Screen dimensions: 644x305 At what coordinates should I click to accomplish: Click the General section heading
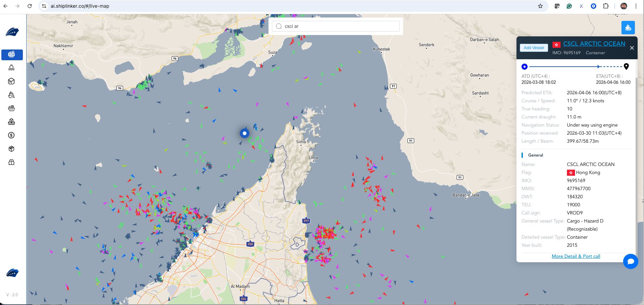[x=536, y=155]
